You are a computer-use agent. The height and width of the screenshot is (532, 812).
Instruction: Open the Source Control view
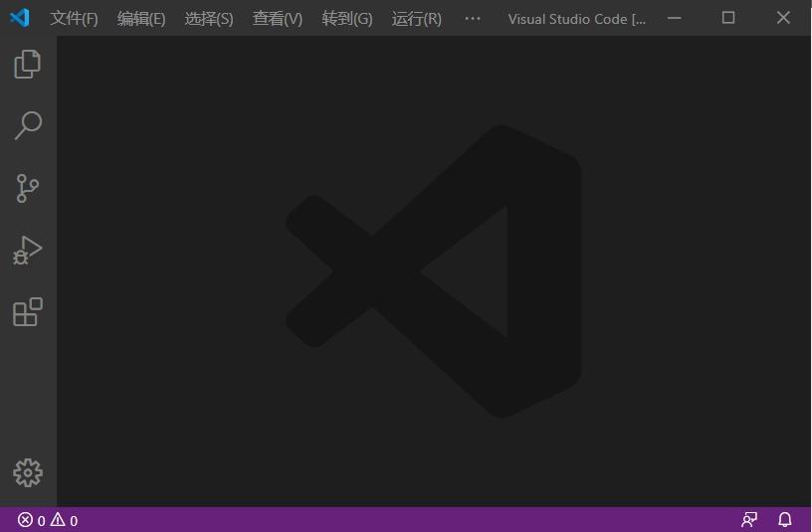point(28,188)
